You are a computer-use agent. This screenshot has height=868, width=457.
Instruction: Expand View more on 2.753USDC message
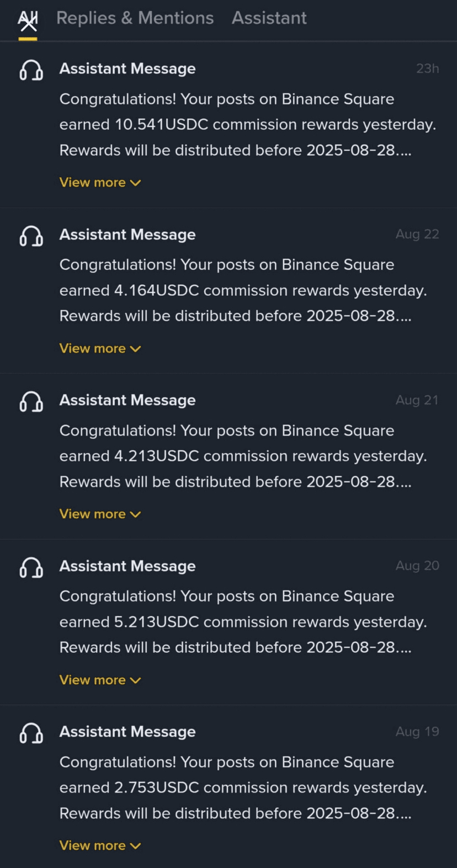(x=100, y=845)
